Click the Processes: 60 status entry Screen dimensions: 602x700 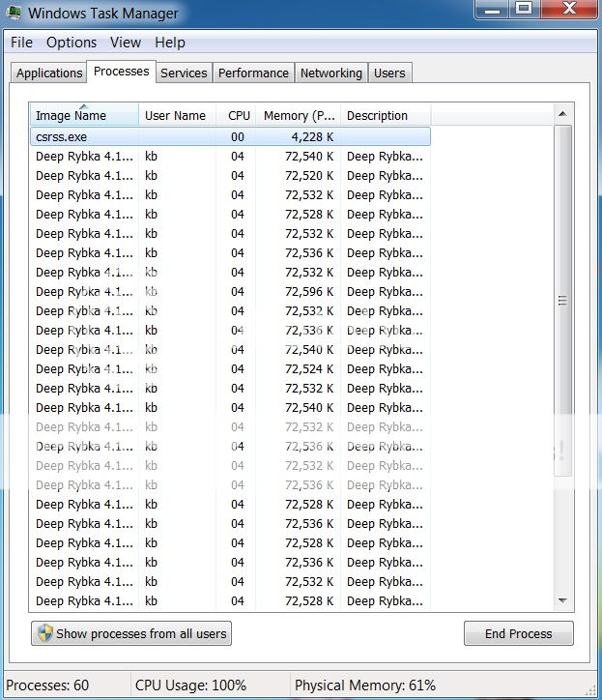pos(47,685)
